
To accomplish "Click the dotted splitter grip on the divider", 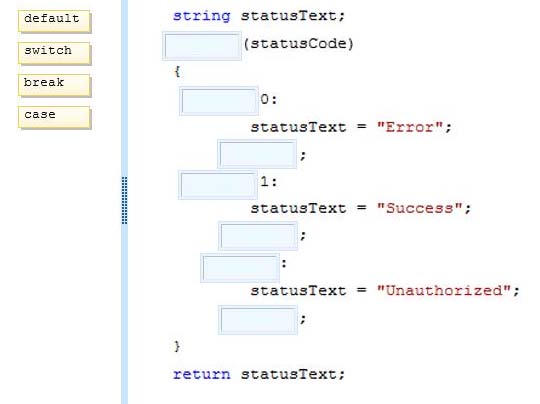I will (125, 200).
